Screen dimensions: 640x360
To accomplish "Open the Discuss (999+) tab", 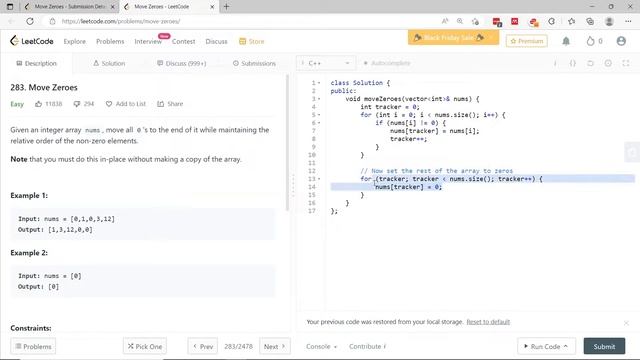I will [182, 63].
